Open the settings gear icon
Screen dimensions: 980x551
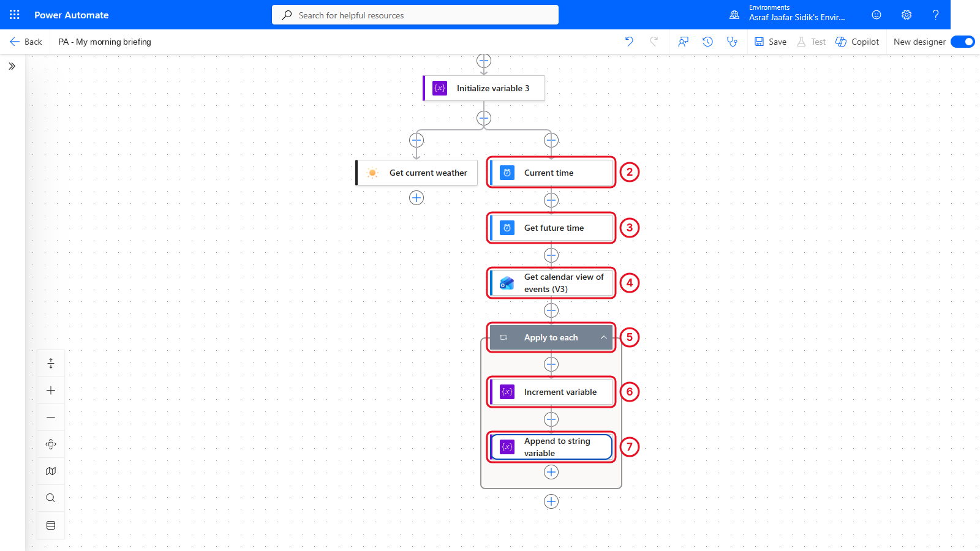coord(907,15)
